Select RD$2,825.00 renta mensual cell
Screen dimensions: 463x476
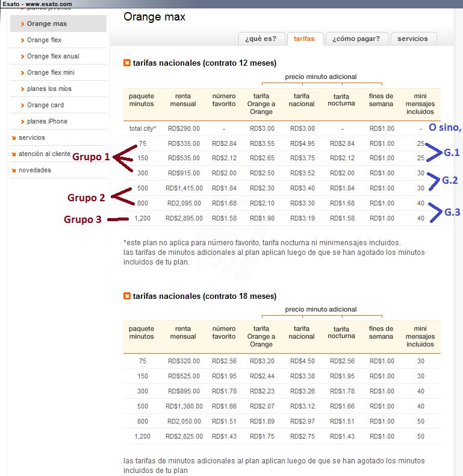[x=184, y=436]
